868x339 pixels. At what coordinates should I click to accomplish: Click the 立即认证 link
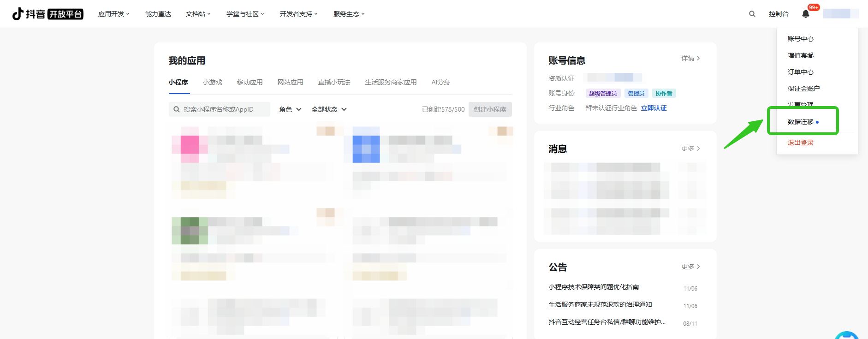pos(654,108)
